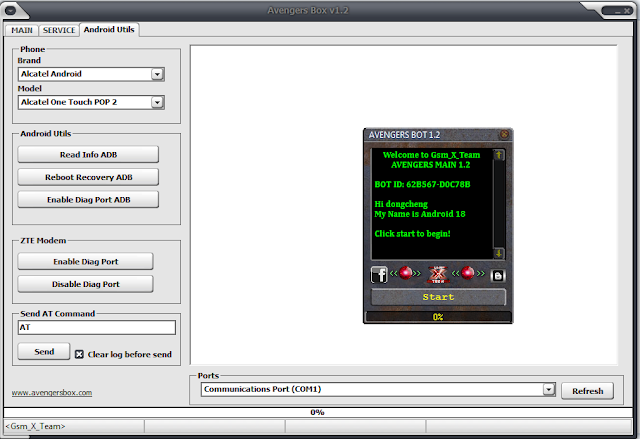
Task: Expand the Ports dropdown list
Action: click(x=549, y=390)
